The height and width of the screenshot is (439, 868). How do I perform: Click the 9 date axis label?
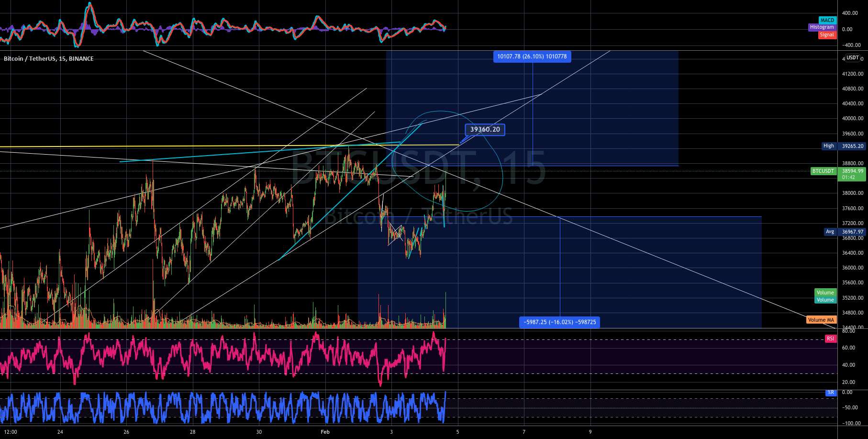point(590,432)
